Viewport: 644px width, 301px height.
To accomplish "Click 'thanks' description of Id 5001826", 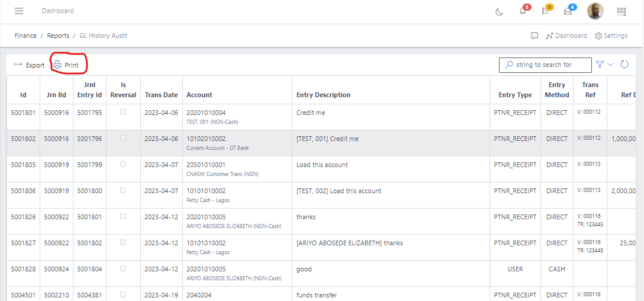I will tap(306, 217).
